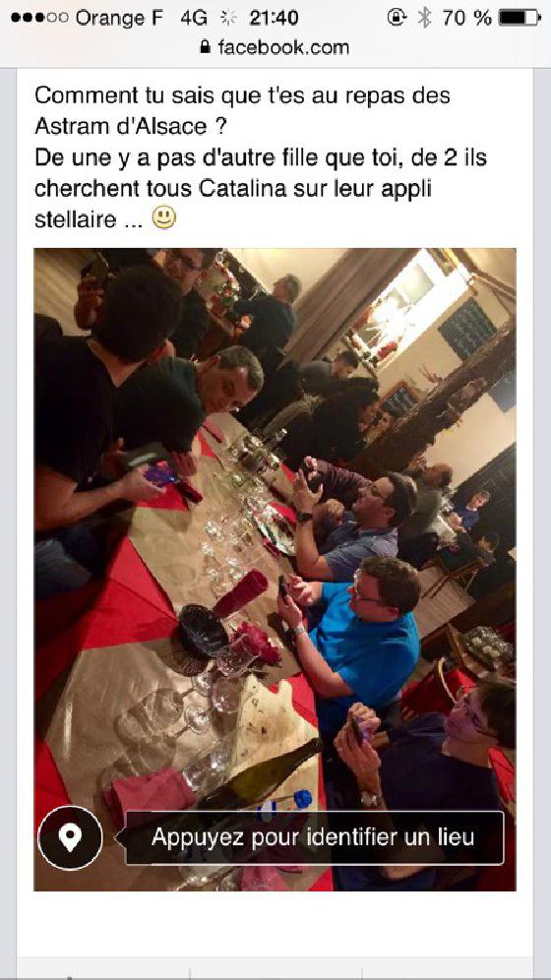Tap the loading spinner next to 4G
This screenshot has height=980, width=551.
point(228,18)
